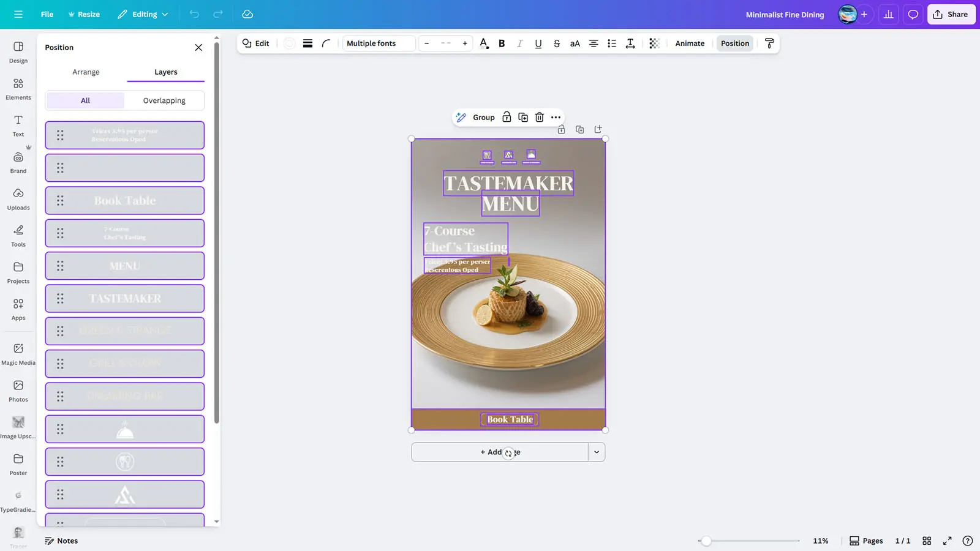This screenshot has height=551, width=980.
Task: Click the Share button
Action: 951,14
